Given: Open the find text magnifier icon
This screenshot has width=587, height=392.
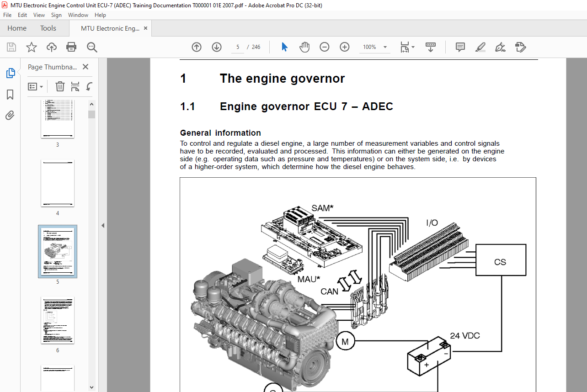Looking at the screenshot, I should (x=92, y=47).
